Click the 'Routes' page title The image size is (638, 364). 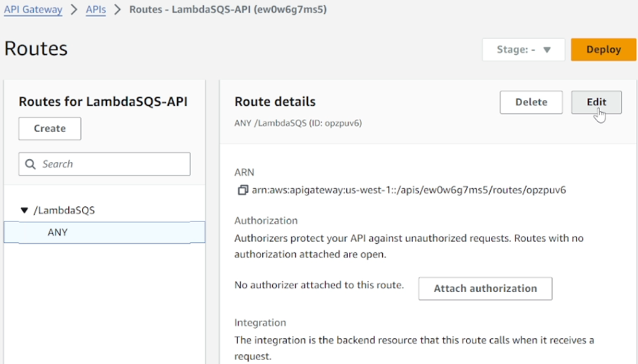36,49
